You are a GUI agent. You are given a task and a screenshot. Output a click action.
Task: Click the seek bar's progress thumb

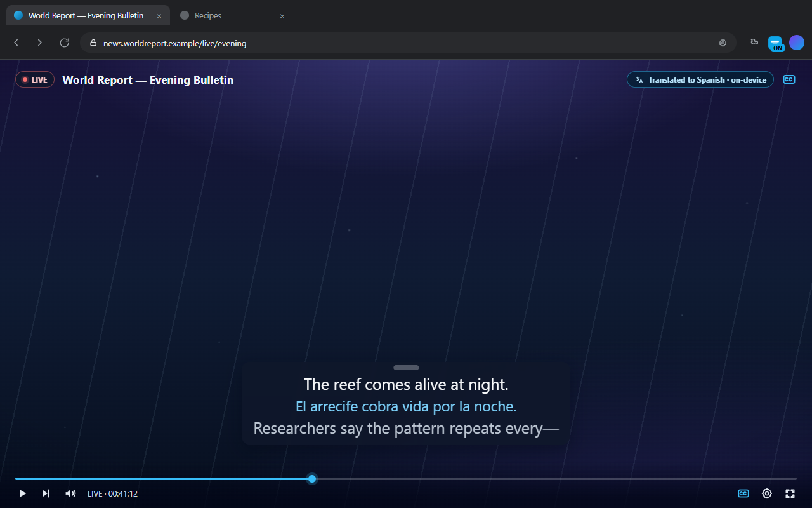click(312, 478)
